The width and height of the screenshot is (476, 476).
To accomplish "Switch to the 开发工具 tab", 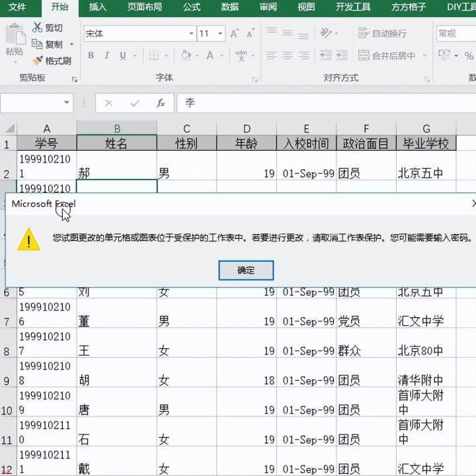I will [353, 7].
